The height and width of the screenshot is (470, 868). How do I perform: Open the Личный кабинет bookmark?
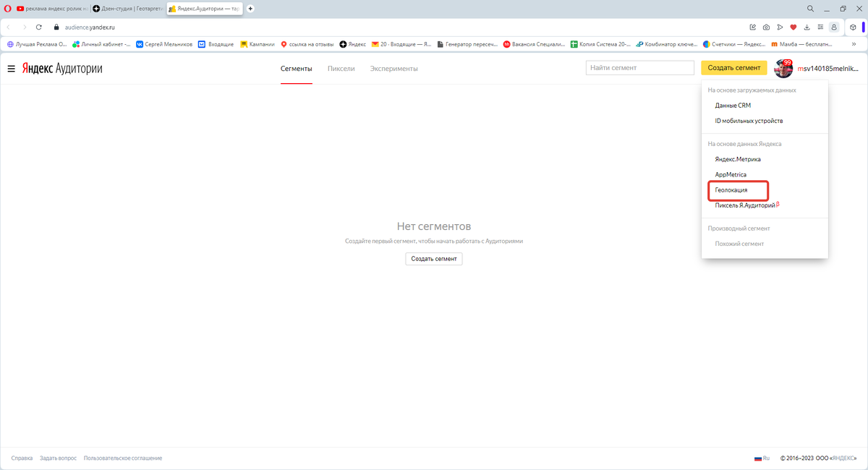click(x=102, y=44)
